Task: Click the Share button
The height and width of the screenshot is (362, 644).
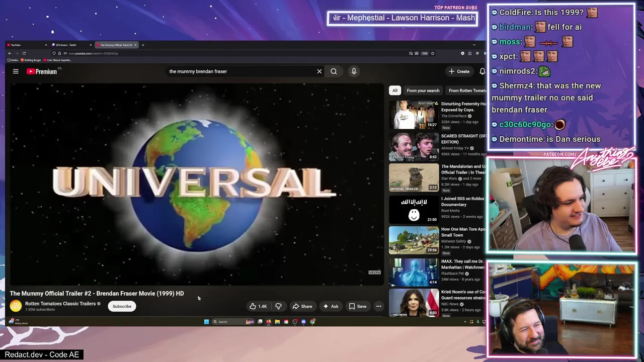Action: (x=302, y=306)
